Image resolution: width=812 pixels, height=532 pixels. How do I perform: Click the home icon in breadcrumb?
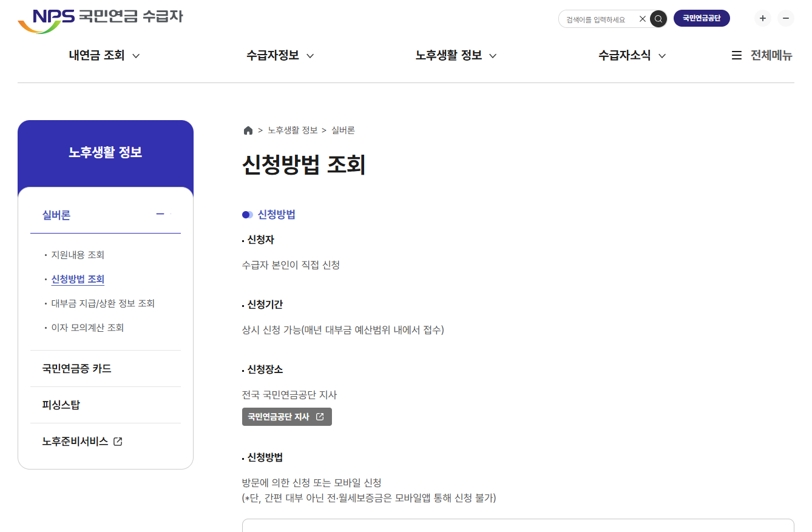(x=248, y=130)
